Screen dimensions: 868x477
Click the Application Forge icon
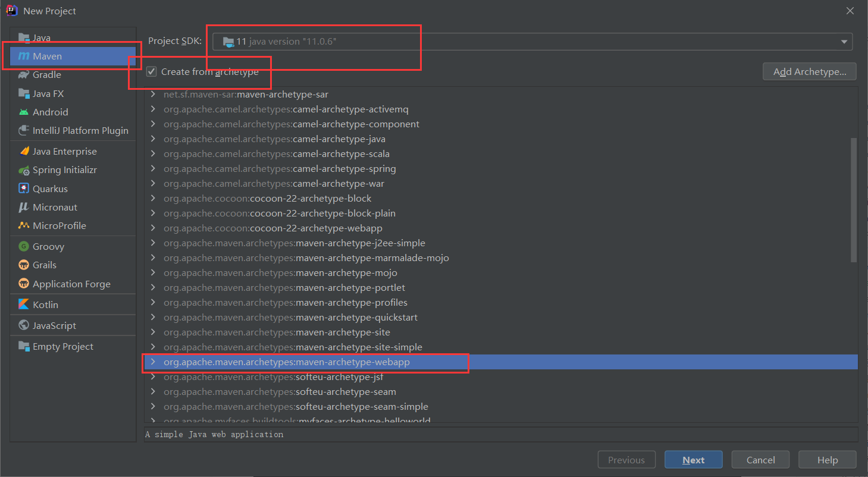pos(24,284)
